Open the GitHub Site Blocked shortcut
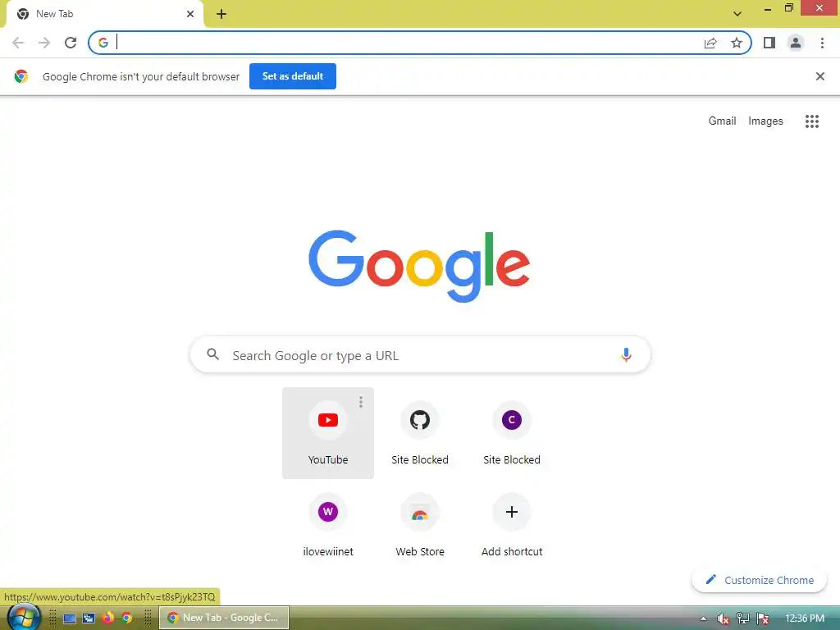 coord(419,433)
